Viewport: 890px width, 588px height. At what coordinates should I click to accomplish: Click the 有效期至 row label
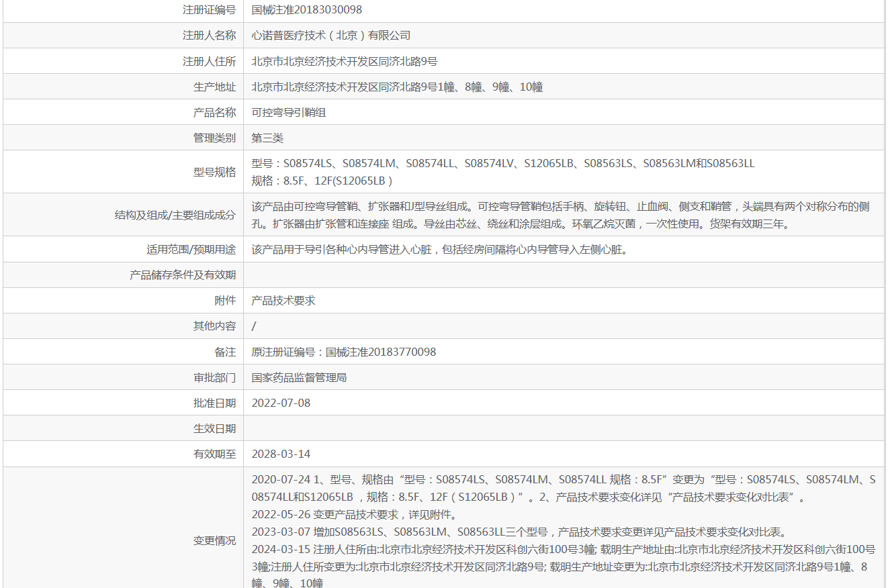(214, 454)
